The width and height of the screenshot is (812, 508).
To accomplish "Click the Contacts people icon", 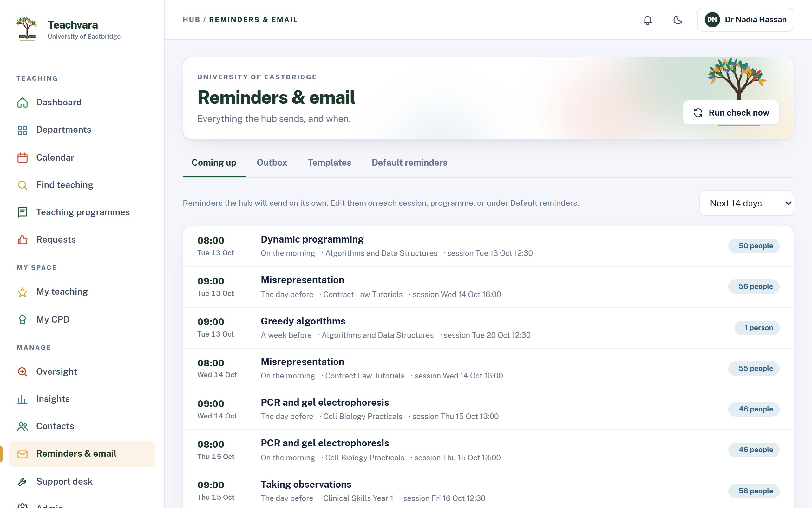I will click(x=23, y=426).
